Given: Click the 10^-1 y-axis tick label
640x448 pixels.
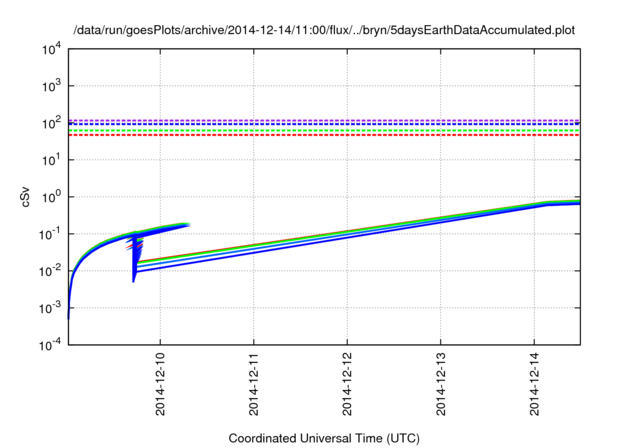Looking at the screenshot, I should click(50, 234).
